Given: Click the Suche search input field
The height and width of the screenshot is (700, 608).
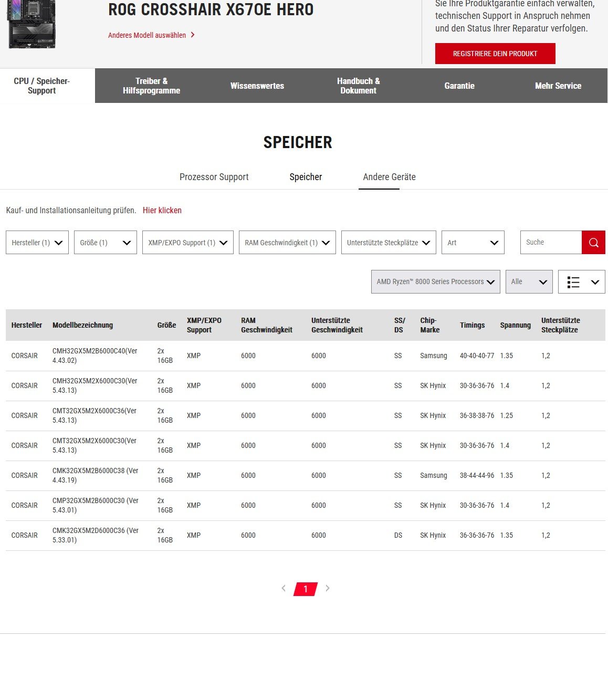Looking at the screenshot, I should (551, 242).
